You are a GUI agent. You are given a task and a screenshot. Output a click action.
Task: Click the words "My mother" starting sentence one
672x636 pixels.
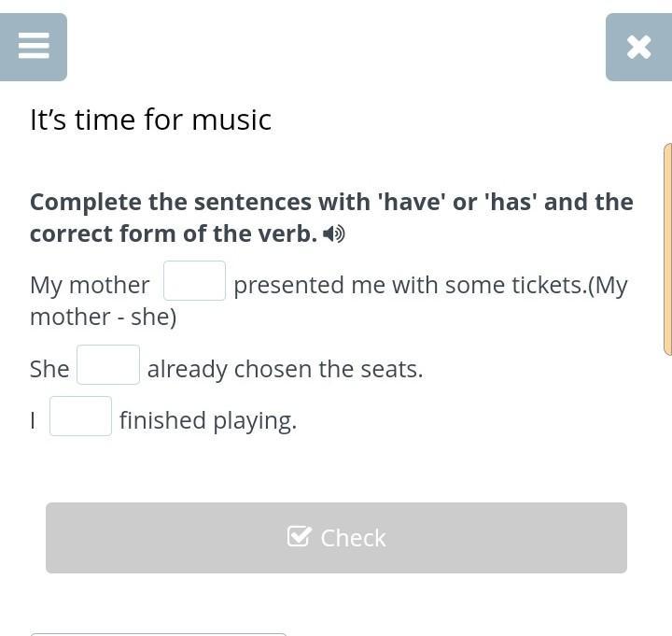[x=90, y=286]
